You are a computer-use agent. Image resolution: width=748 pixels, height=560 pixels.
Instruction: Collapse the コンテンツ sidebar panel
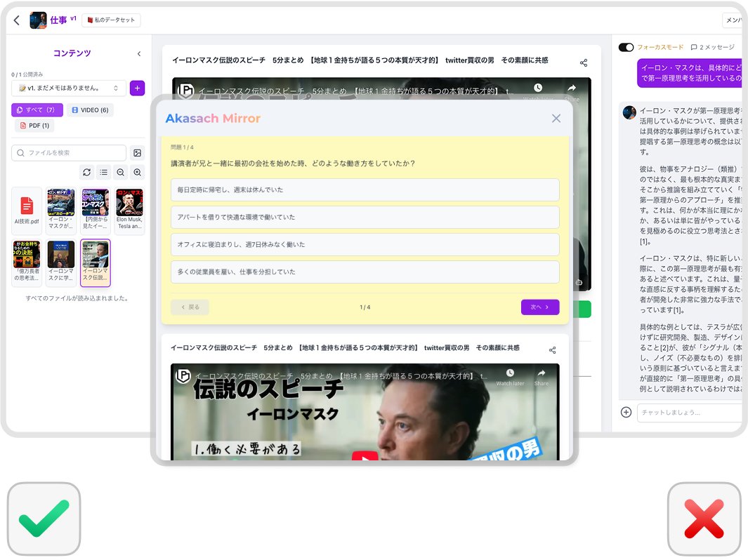point(138,53)
